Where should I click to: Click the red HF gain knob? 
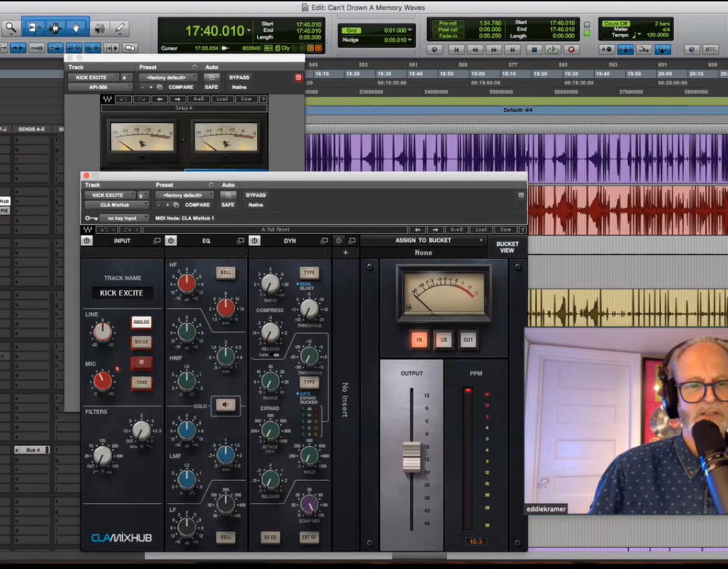pos(187,283)
